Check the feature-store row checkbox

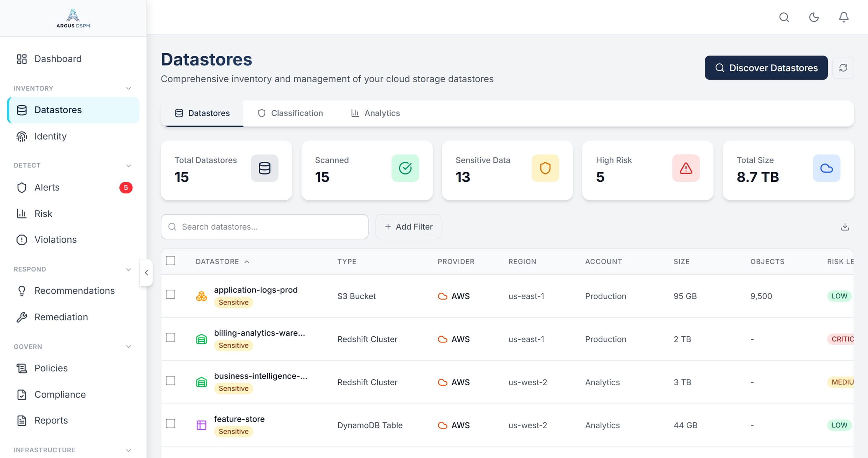[x=171, y=424]
